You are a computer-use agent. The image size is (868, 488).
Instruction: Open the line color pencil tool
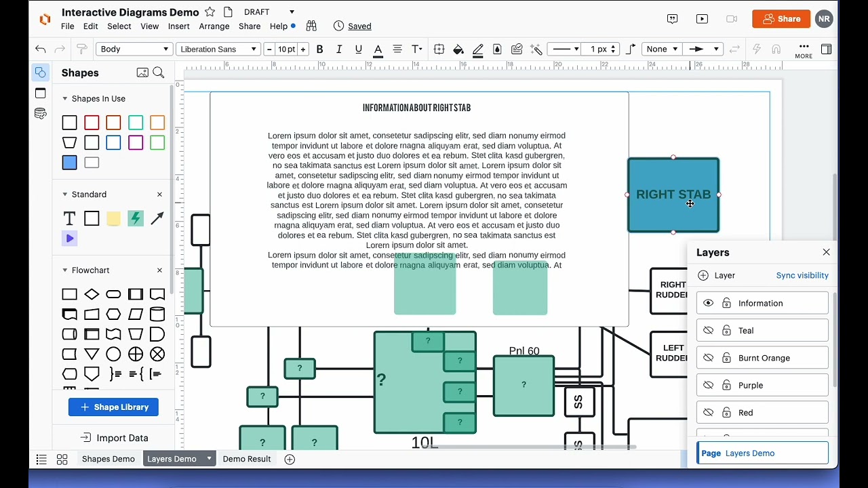(477, 49)
